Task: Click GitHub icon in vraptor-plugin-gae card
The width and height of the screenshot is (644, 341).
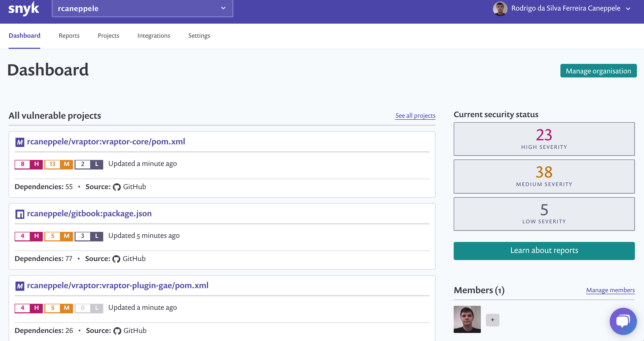Action: point(117,331)
